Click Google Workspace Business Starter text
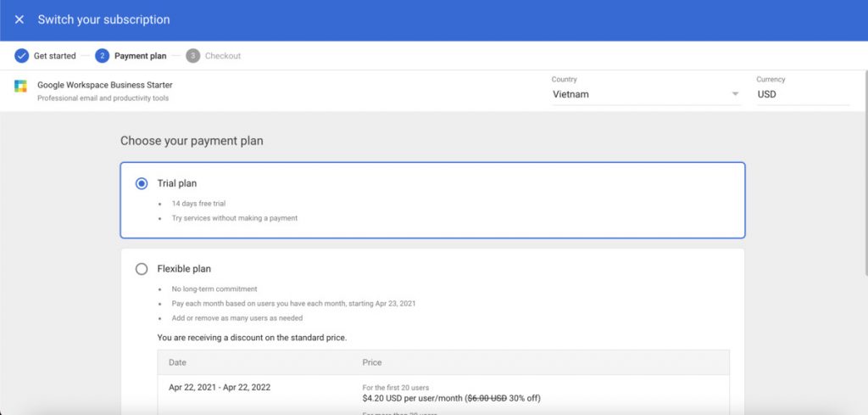 coord(104,85)
